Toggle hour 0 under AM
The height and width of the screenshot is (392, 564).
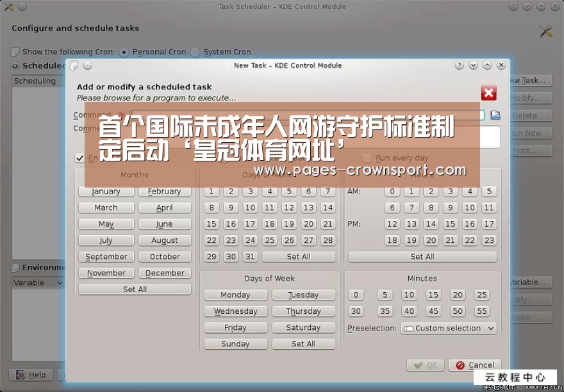[x=392, y=192]
